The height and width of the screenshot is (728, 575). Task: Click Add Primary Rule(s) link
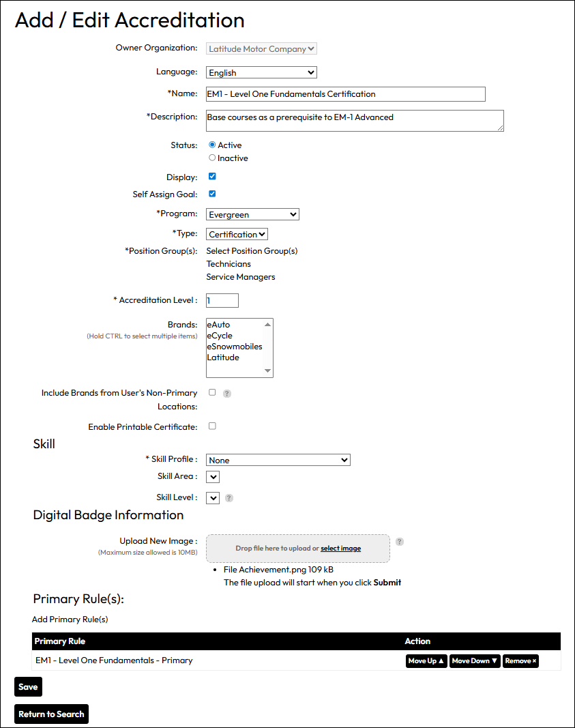click(70, 620)
